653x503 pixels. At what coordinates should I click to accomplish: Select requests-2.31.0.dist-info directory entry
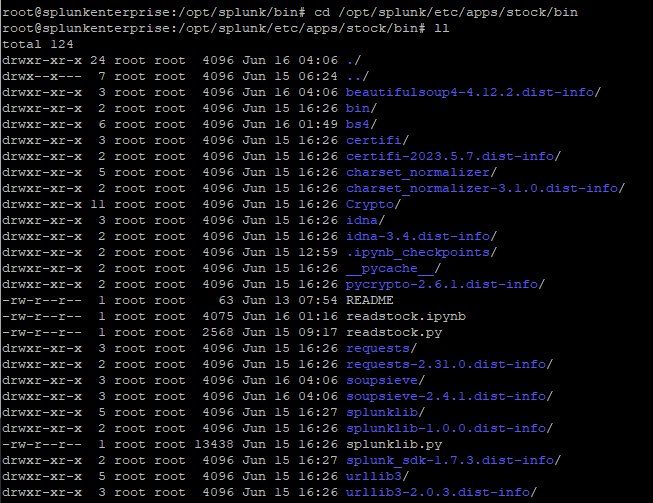449,365
